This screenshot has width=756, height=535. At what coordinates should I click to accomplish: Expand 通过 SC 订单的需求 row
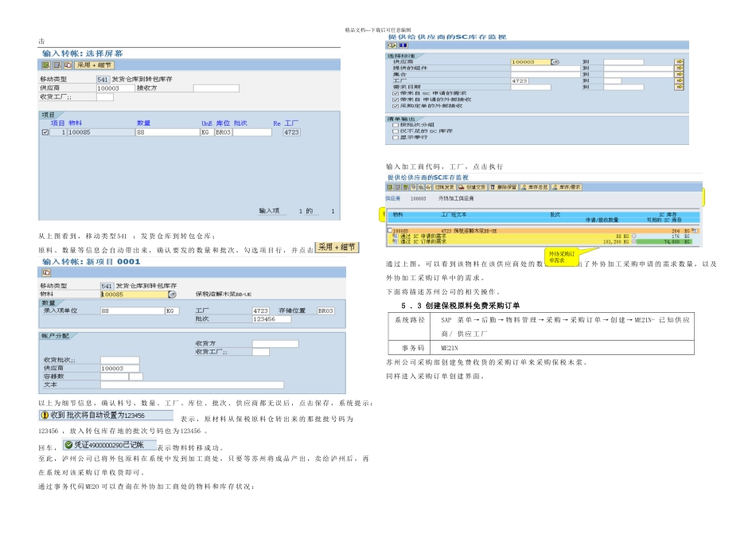(396, 241)
